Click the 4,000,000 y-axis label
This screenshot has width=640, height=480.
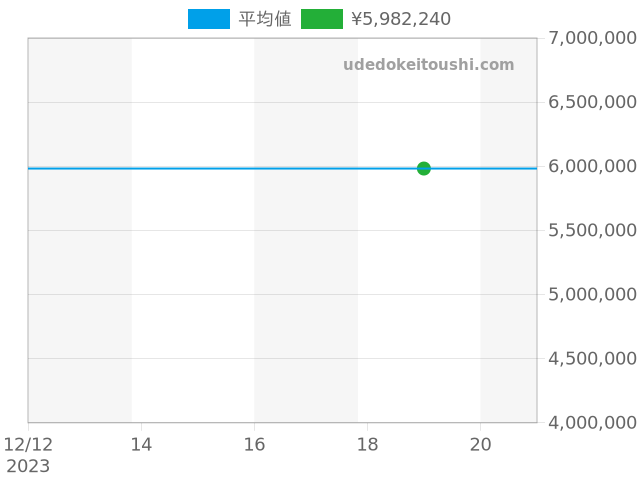(x=592, y=422)
